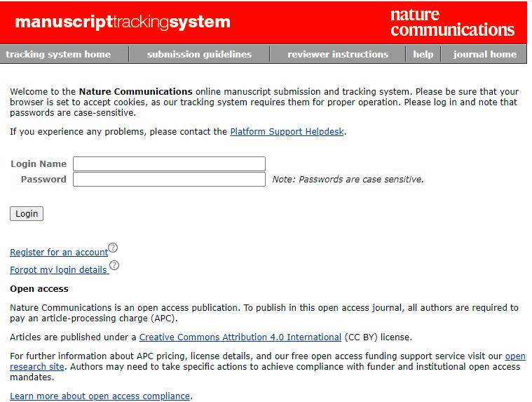Click Forgot my login details link
Image resolution: width=532 pixels, height=402 pixels.
(x=58, y=270)
